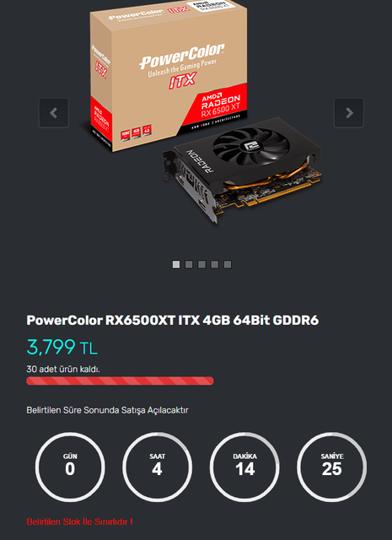392x540 pixels.
Task: Go to the fifth carousel dot
Action: (x=227, y=264)
